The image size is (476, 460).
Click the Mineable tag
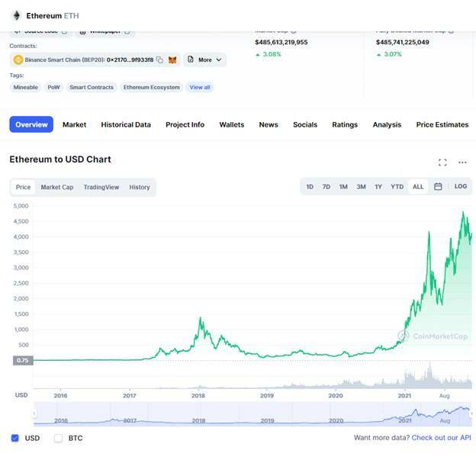tap(25, 88)
